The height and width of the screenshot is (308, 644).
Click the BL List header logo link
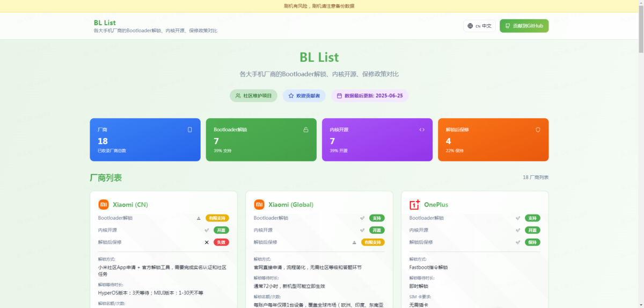tap(105, 23)
